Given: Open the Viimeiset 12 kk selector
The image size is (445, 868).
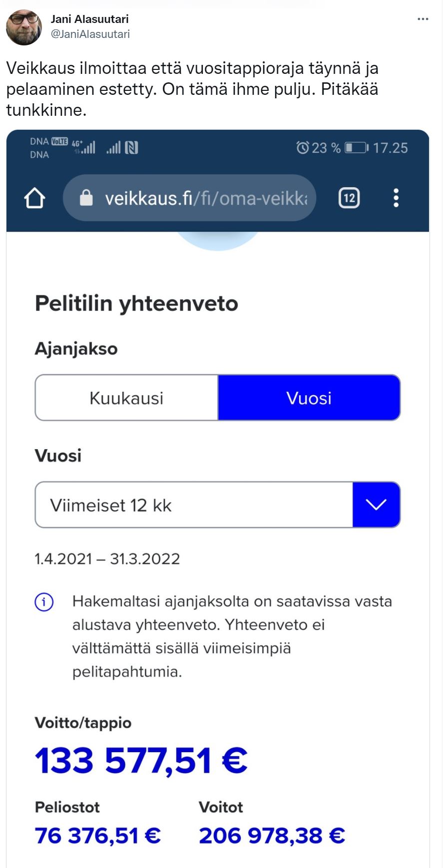Looking at the screenshot, I should pyautogui.click(x=194, y=505).
